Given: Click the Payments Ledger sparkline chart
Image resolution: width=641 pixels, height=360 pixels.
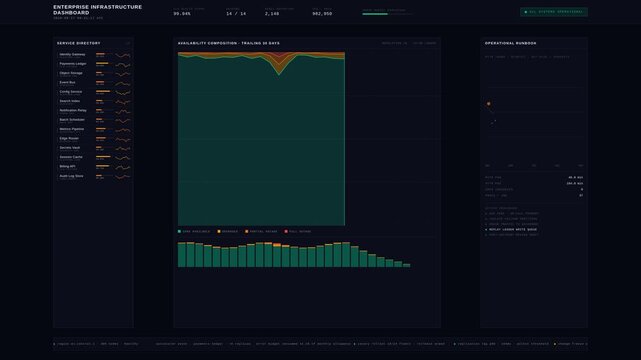Looking at the screenshot, I should pyautogui.click(x=123, y=65).
